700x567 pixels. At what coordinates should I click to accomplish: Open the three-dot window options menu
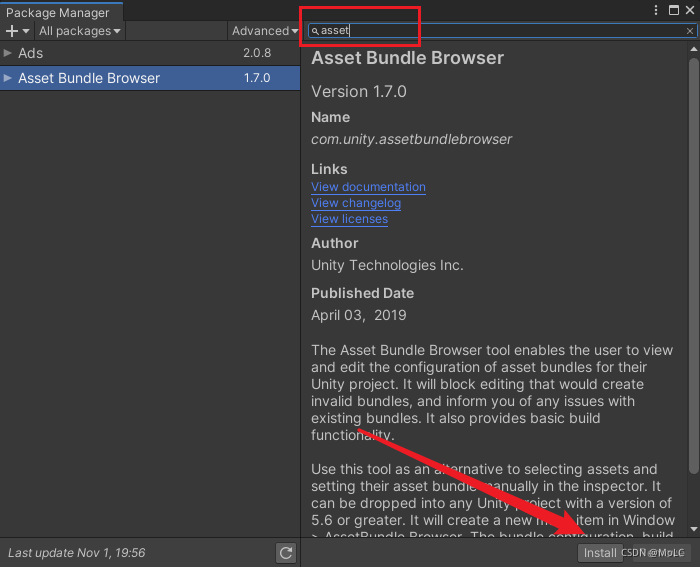(656, 10)
